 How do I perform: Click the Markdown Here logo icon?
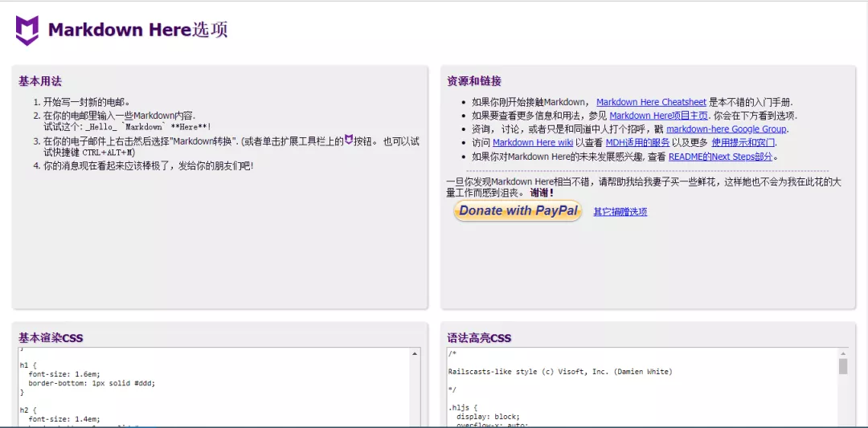point(27,30)
